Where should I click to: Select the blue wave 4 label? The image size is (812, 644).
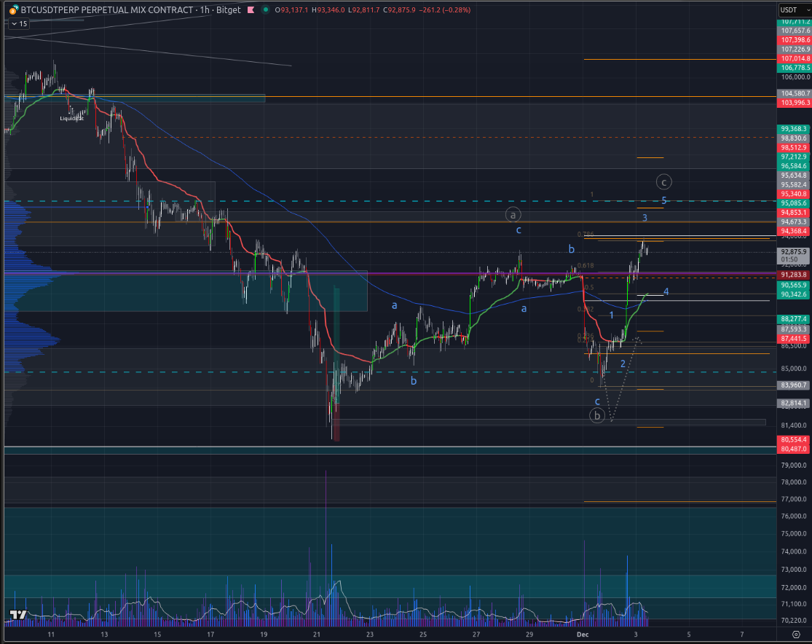pos(666,292)
